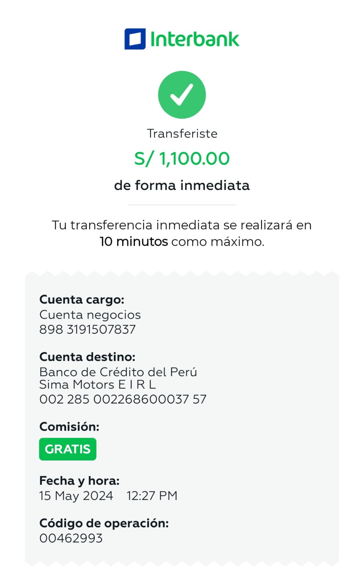364x588 pixels.
Task: Click the 'Código de operación:' label
Action: click(x=104, y=523)
